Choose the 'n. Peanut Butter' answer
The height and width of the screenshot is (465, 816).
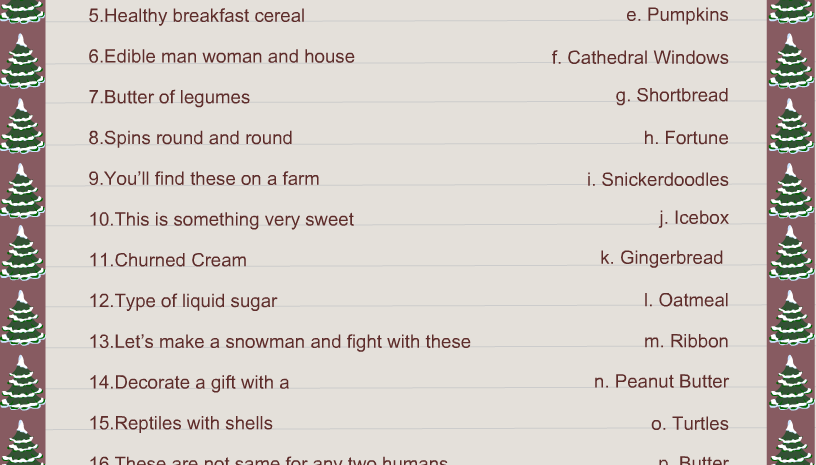(661, 381)
